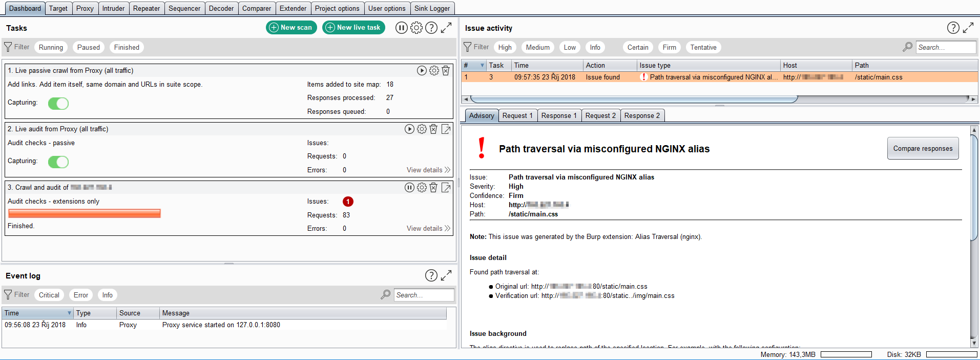The height and width of the screenshot is (360, 980).
Task: Click the Event log filter funnel icon
Action: click(x=8, y=295)
